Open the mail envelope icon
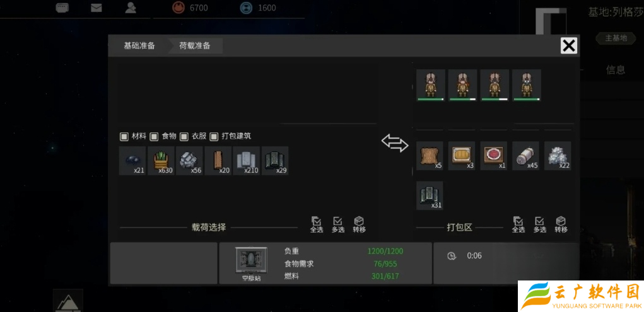Image resolution: width=644 pixels, height=312 pixels. (x=96, y=8)
